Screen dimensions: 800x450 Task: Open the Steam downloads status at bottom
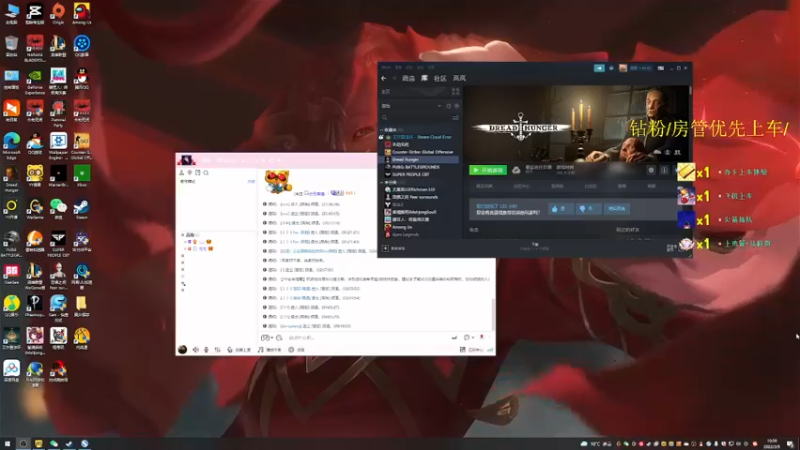(x=534, y=246)
